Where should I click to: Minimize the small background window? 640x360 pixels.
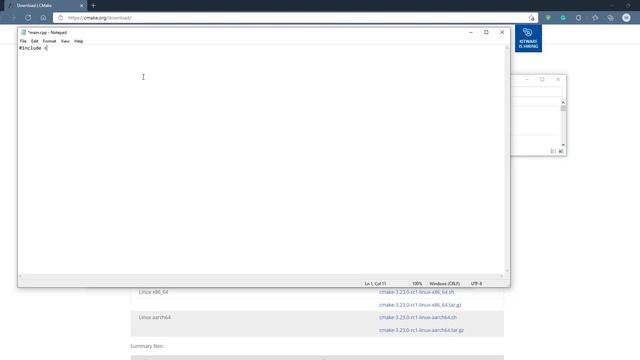pos(527,79)
